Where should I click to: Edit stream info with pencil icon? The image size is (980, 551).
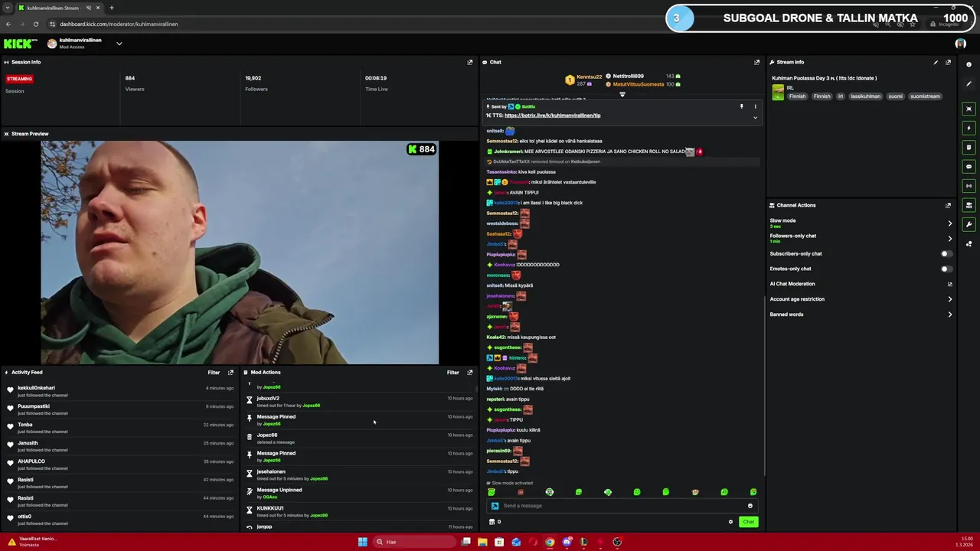(936, 62)
